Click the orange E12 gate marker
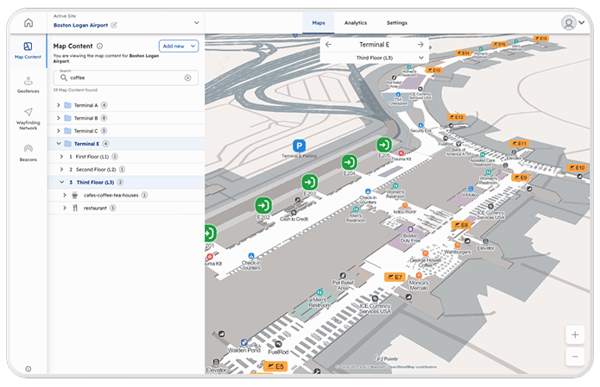 (x=456, y=117)
